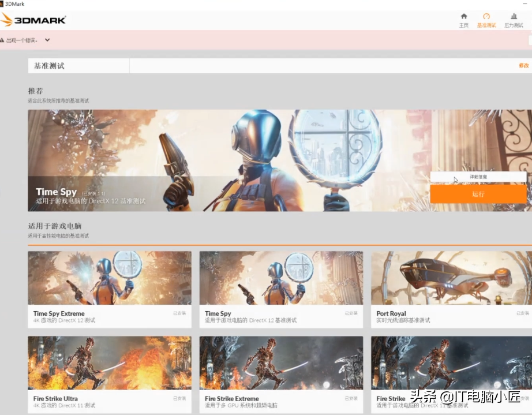Open the Time Spy Extreme thumbnail
532x415 pixels.
[x=110, y=278]
